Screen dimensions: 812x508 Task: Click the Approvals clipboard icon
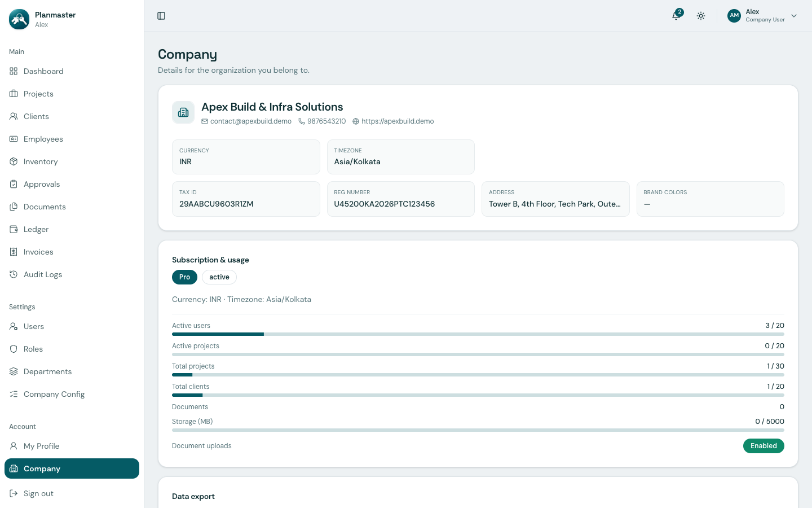pyautogui.click(x=14, y=184)
